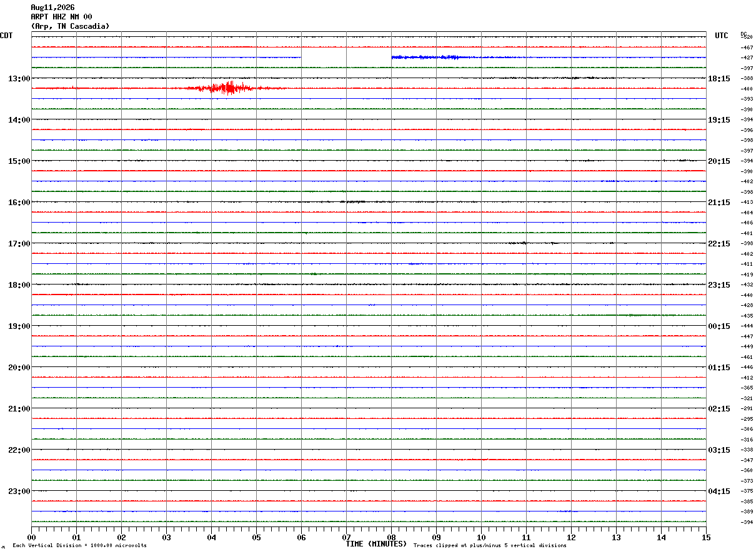
Task: Select the DC offset value -388
Action: pyautogui.click(x=747, y=78)
